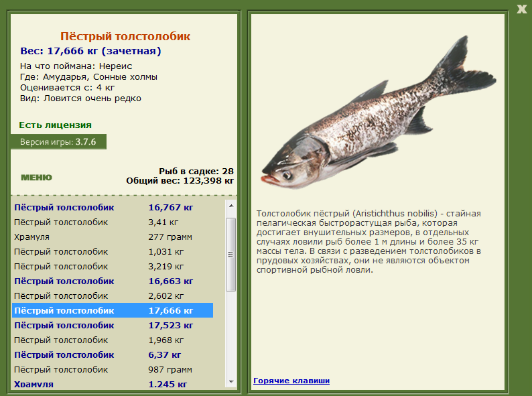Click the Пёстрый толстолобик title heading
The height and width of the screenshot is (396, 532).
click(125, 36)
